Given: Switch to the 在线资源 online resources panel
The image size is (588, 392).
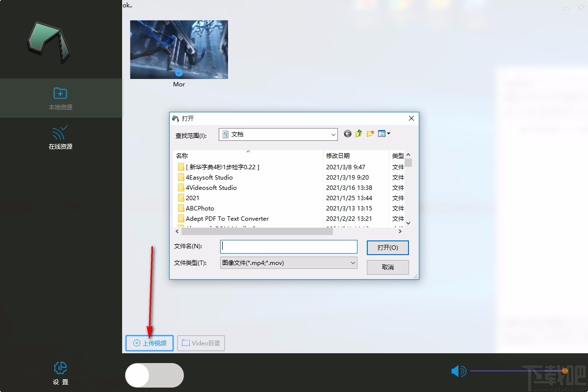Looking at the screenshot, I should tap(60, 137).
